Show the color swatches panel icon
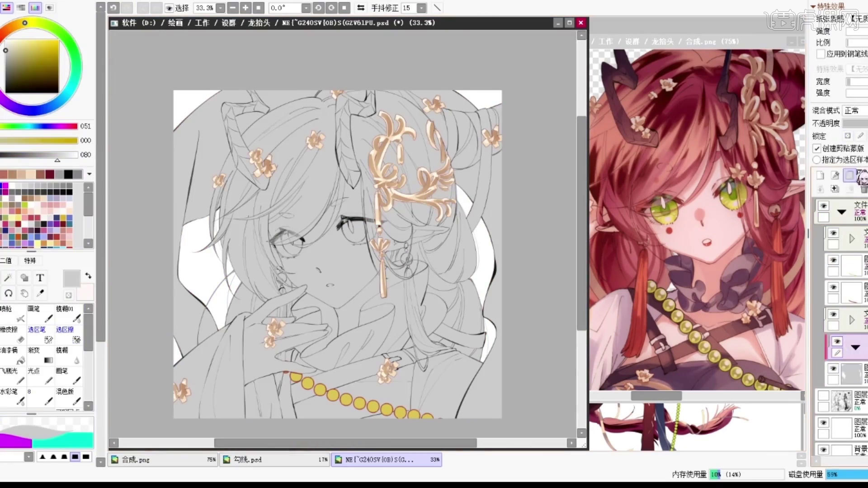 coord(35,8)
